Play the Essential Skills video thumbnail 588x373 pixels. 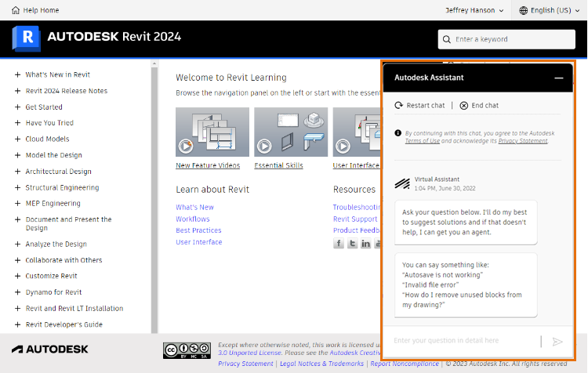pyautogui.click(x=291, y=132)
